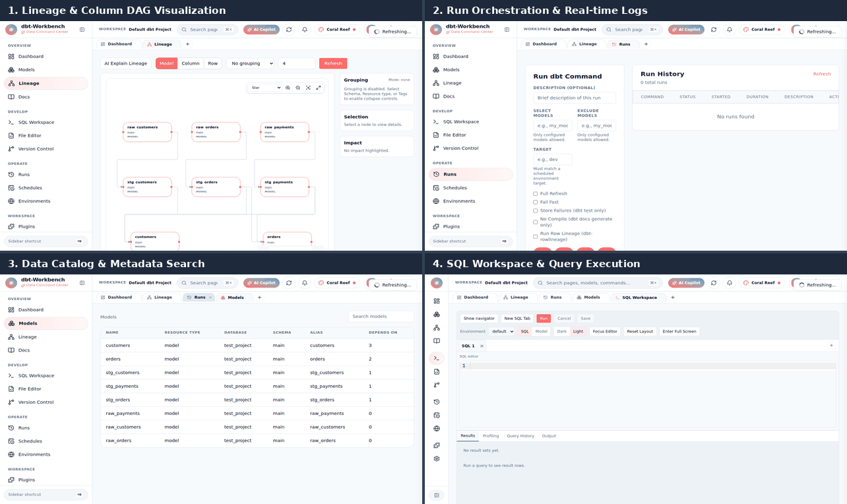
Task: Select Dark theme toggle in SQL Workspace
Action: pyautogui.click(x=562, y=331)
